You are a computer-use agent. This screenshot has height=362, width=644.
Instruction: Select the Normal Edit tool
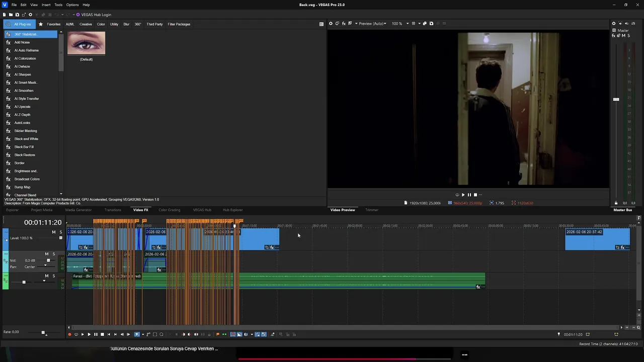pos(136,334)
